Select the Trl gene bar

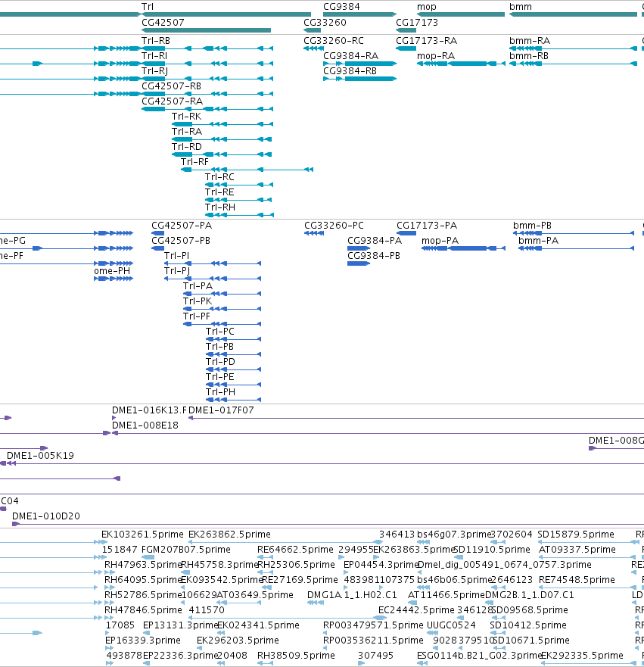[x=226, y=14]
